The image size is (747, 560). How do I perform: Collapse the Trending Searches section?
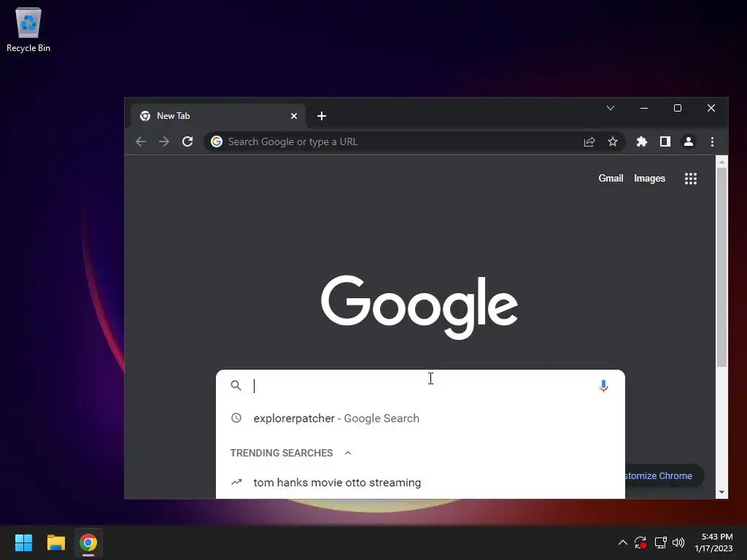click(x=348, y=453)
